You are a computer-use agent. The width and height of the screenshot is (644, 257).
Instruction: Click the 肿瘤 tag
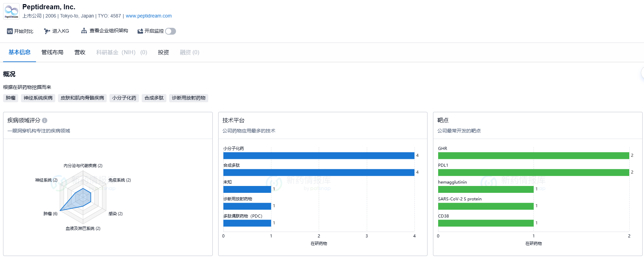coord(11,98)
